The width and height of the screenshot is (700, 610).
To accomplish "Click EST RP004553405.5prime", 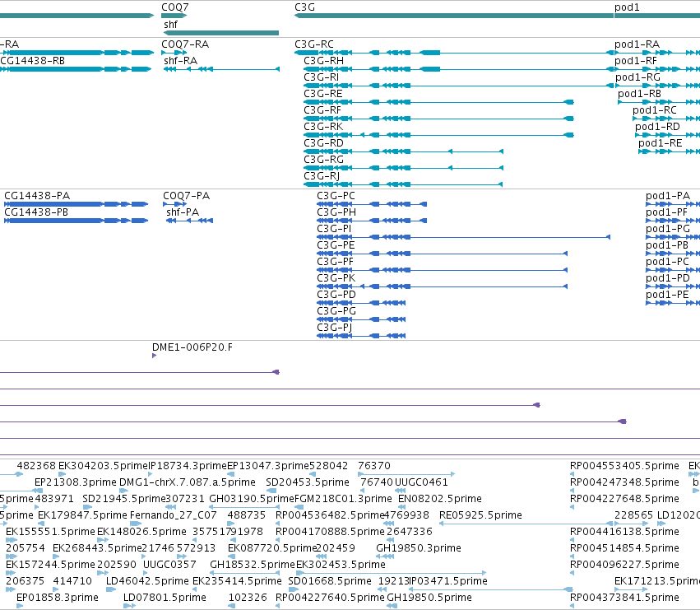I will point(624,466).
